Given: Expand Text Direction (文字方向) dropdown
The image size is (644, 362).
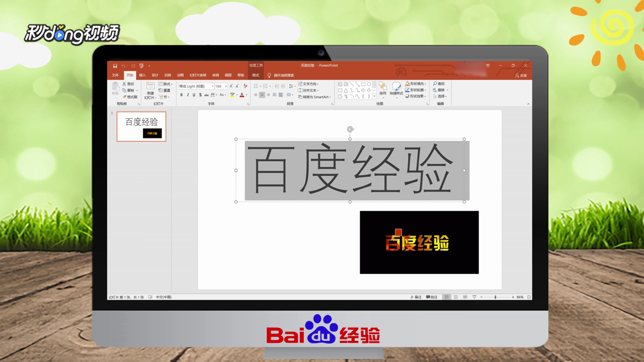Looking at the screenshot, I should tap(308, 84).
